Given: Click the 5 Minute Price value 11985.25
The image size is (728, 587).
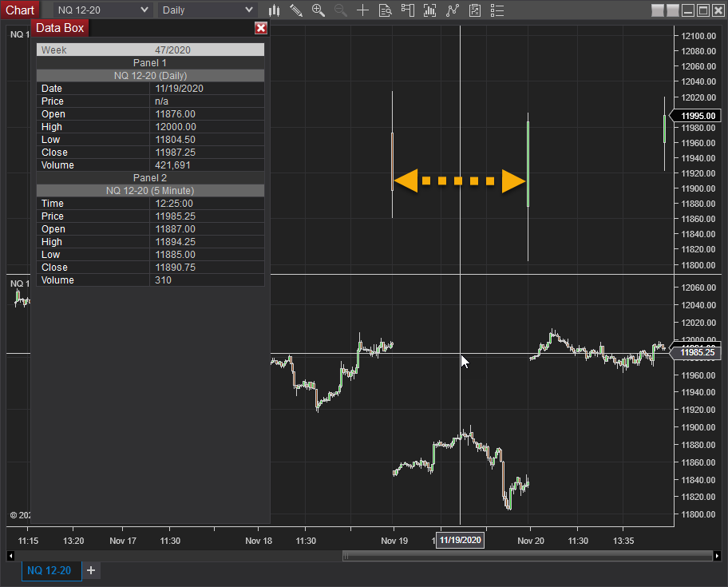Looking at the screenshot, I should point(175,216).
